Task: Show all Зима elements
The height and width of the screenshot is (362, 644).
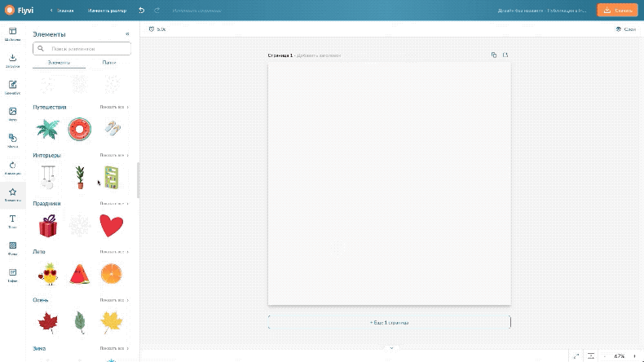Action: click(114, 348)
